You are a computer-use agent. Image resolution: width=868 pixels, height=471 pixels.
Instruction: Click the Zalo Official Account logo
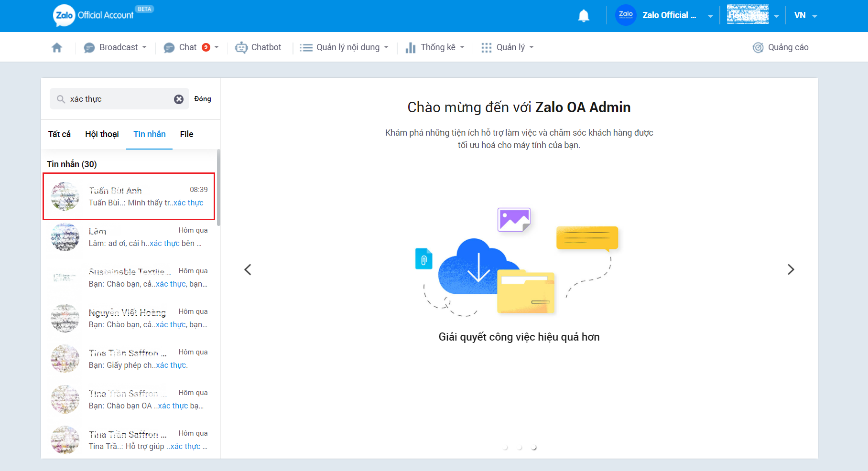coord(94,15)
